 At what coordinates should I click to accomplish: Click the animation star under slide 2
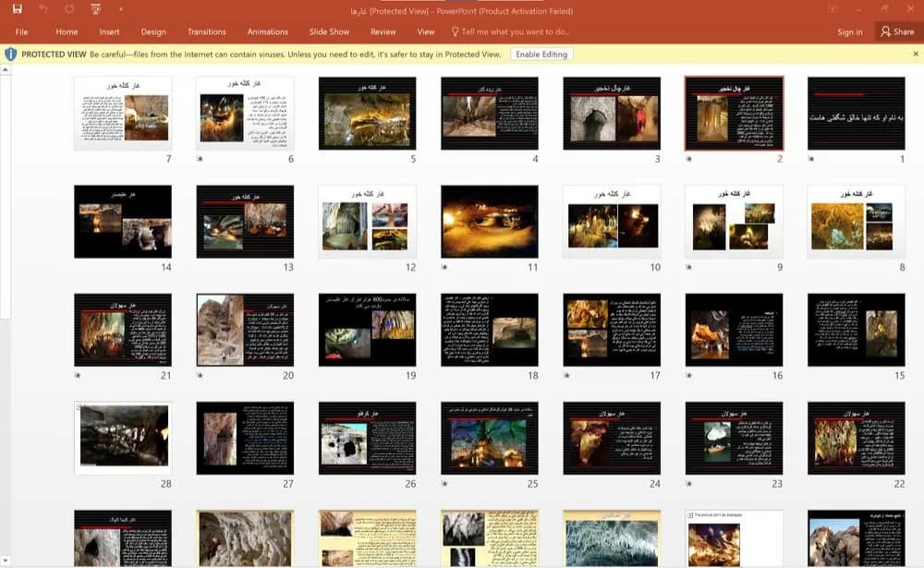(689, 159)
